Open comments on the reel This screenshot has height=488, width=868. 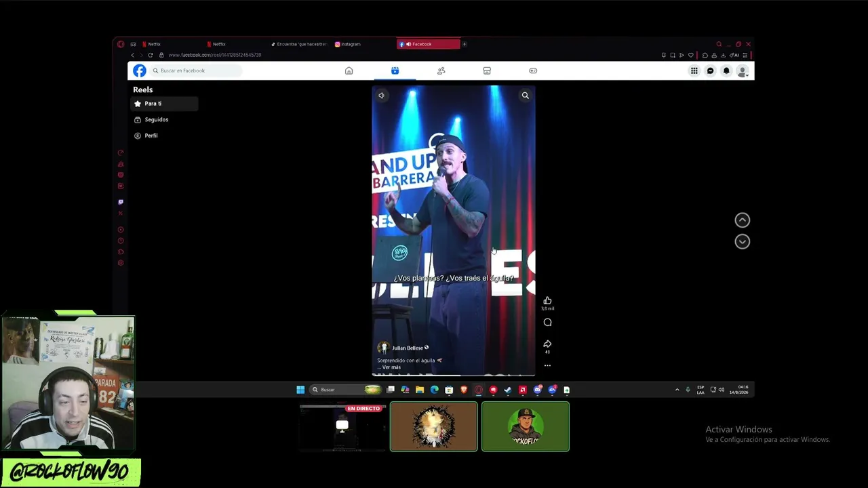547,323
